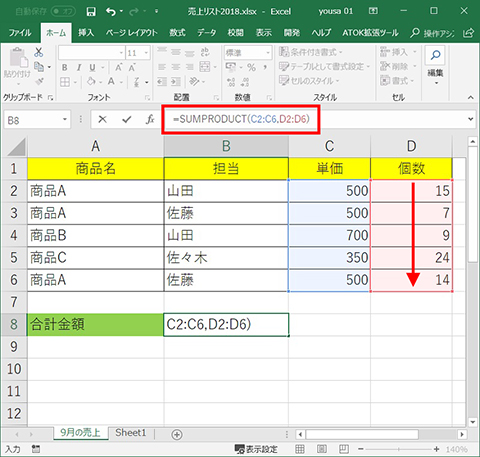Toggle Italic formatting
This screenshot has width=480, height=457.
(79, 68)
